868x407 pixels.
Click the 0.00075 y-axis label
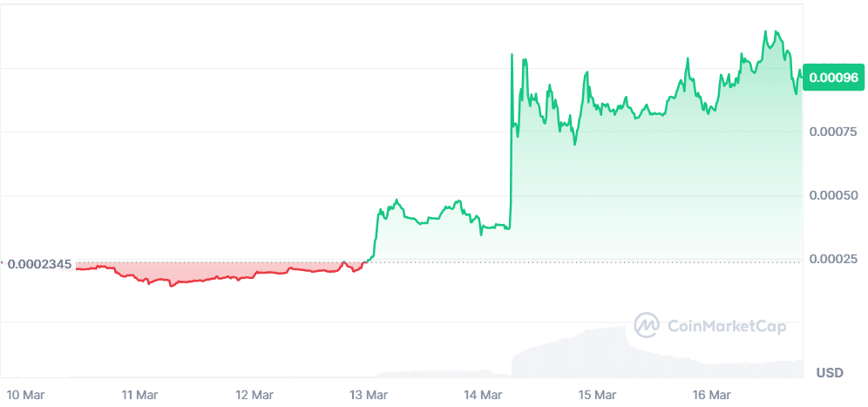click(834, 132)
